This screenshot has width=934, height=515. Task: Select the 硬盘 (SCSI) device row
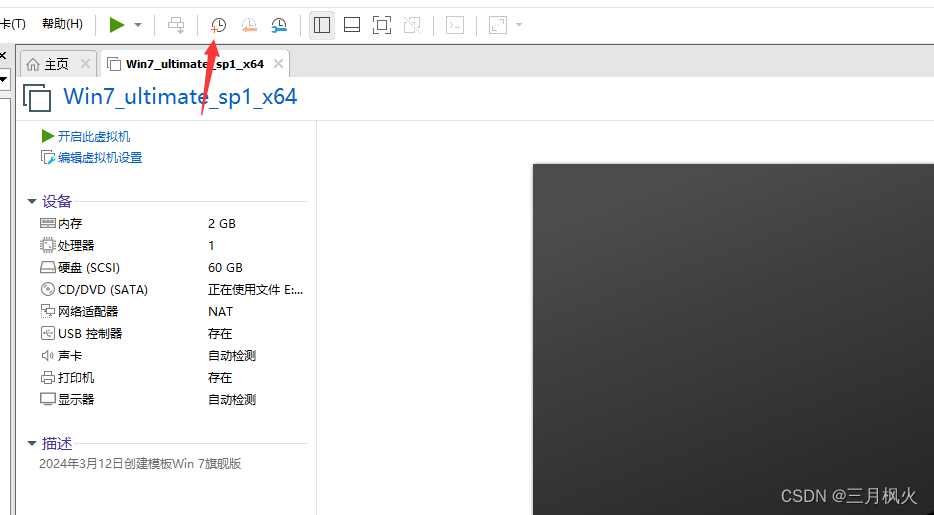[173, 268]
